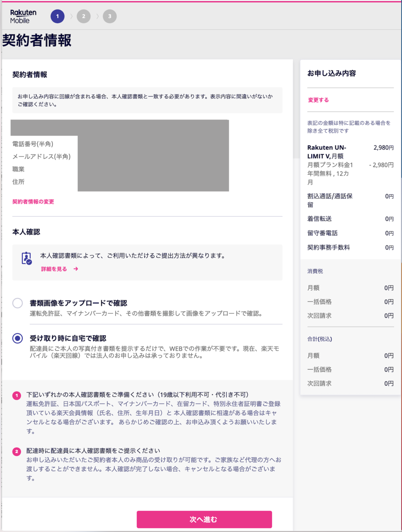This screenshot has width=402, height=532.
Task: Click the Rakuten UN-LIMIT V plan name
Action: pyautogui.click(x=327, y=152)
